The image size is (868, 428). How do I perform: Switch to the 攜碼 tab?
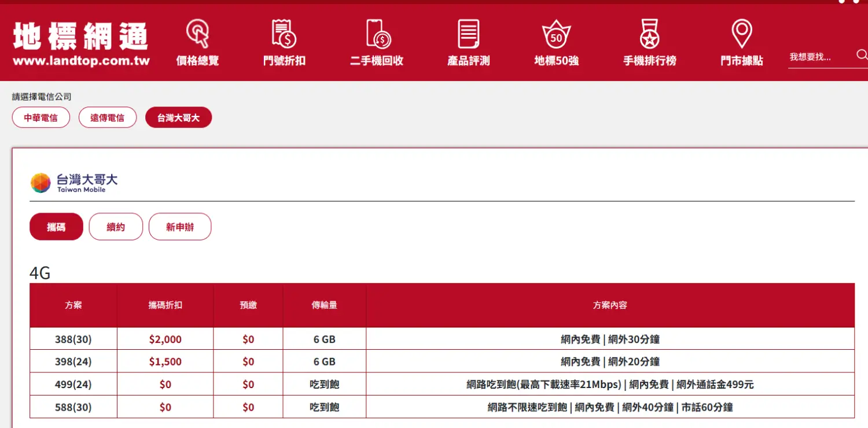tap(56, 227)
